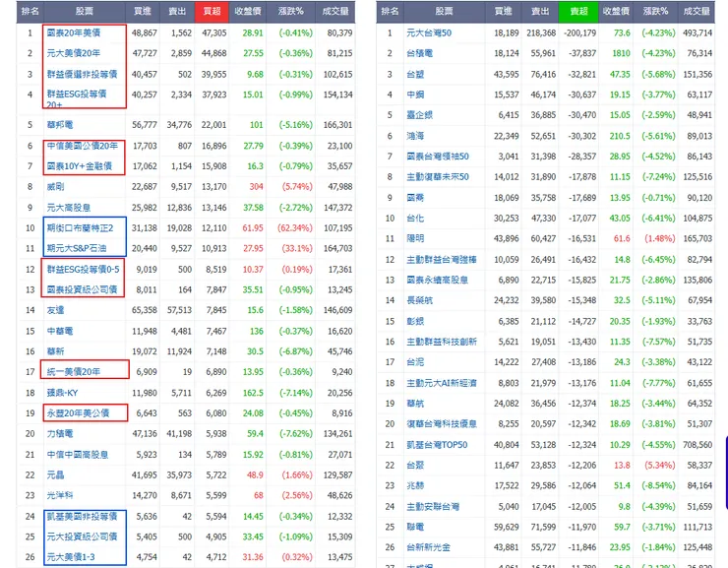Select the 長榮航 stock link
This screenshot has width=728, height=568.
coord(420,300)
